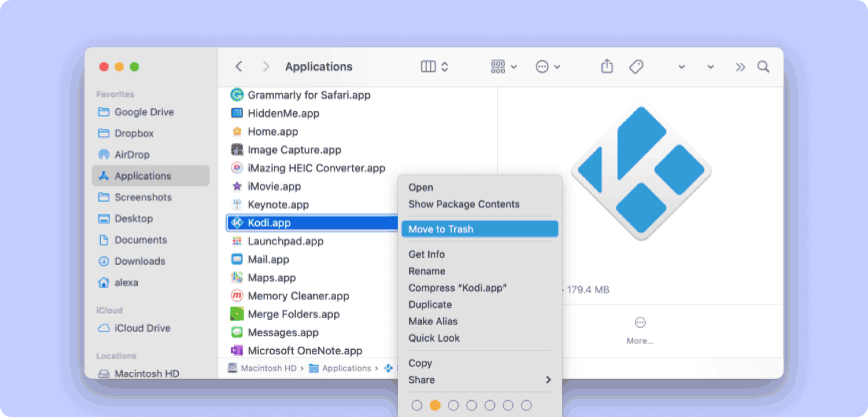Expand the Share submenu

coord(480,380)
